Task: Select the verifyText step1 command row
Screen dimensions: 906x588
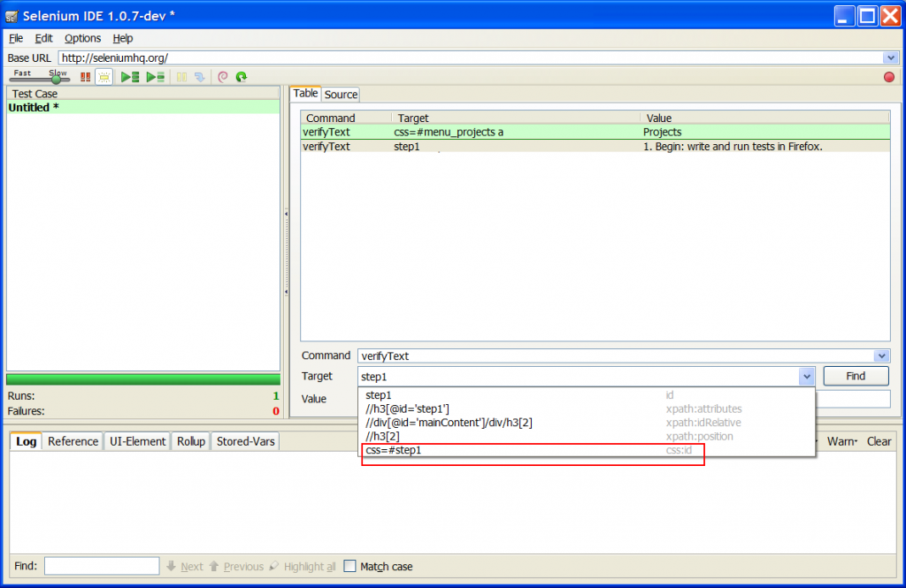Action: pos(595,147)
